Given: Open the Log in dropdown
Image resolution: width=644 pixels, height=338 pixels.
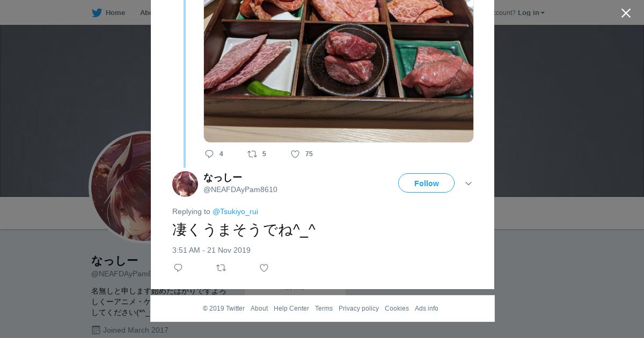Looking at the screenshot, I should tap(531, 13).
